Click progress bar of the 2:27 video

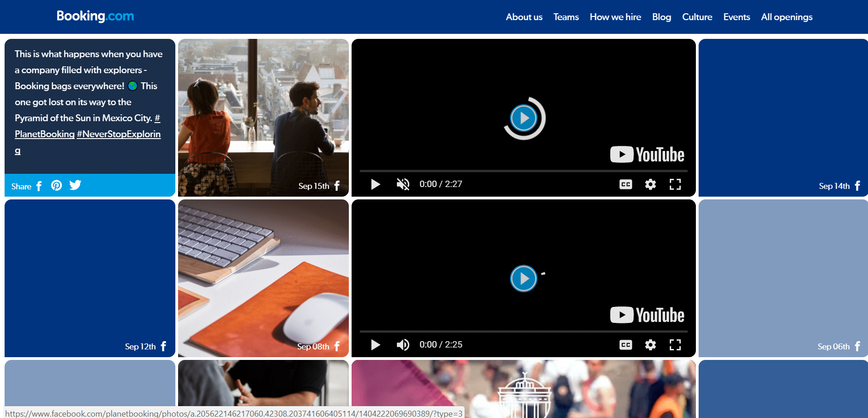(523, 171)
